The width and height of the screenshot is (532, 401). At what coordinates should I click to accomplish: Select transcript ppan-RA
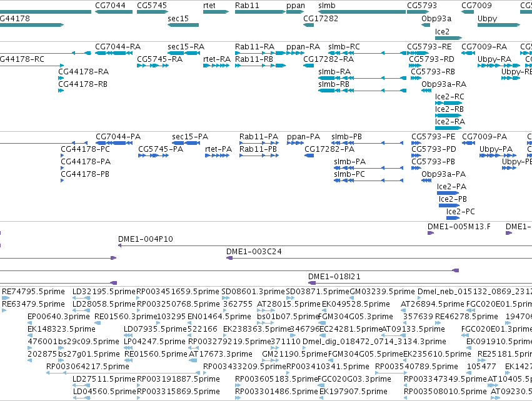[x=303, y=46]
